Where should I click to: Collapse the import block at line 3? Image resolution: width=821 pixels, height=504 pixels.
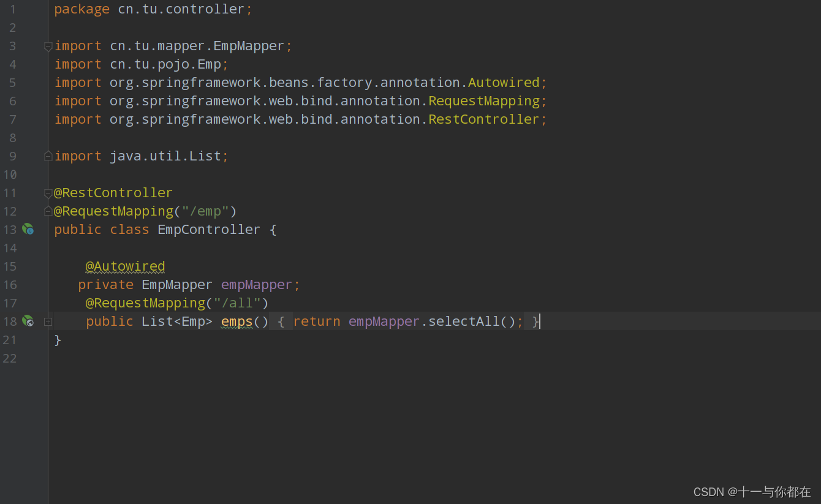[48, 46]
